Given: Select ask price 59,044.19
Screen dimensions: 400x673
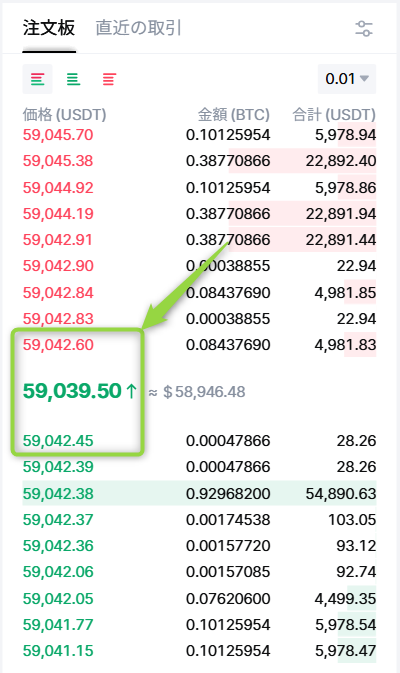Looking at the screenshot, I should pyautogui.click(x=58, y=214).
